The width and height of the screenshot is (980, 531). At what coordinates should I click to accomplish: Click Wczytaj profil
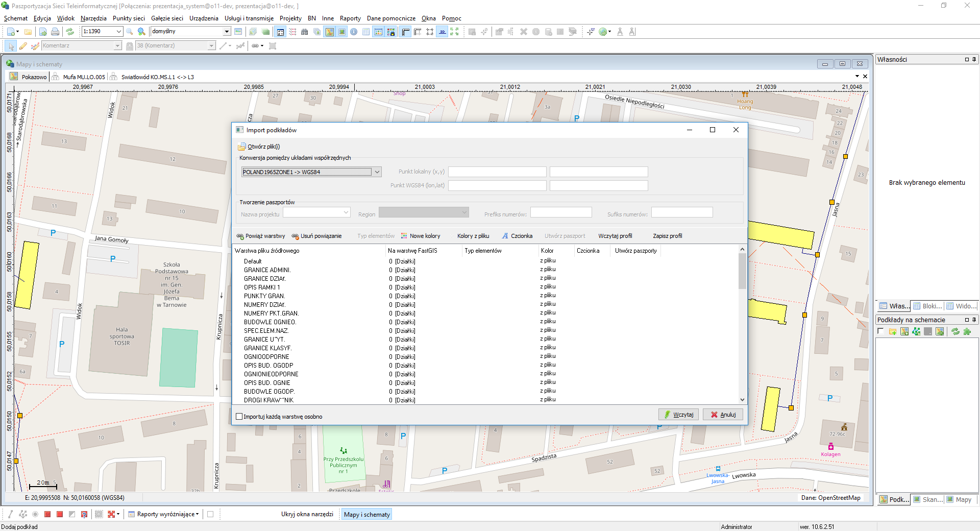point(615,236)
